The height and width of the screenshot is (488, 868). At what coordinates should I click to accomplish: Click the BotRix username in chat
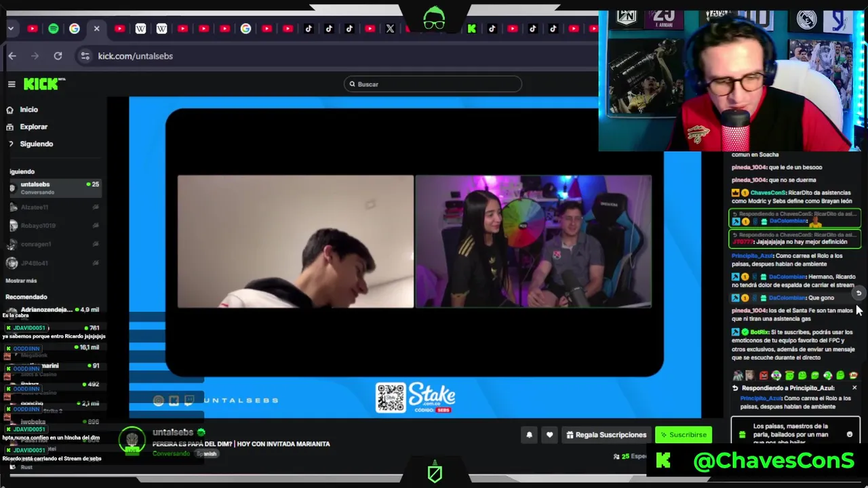click(759, 332)
